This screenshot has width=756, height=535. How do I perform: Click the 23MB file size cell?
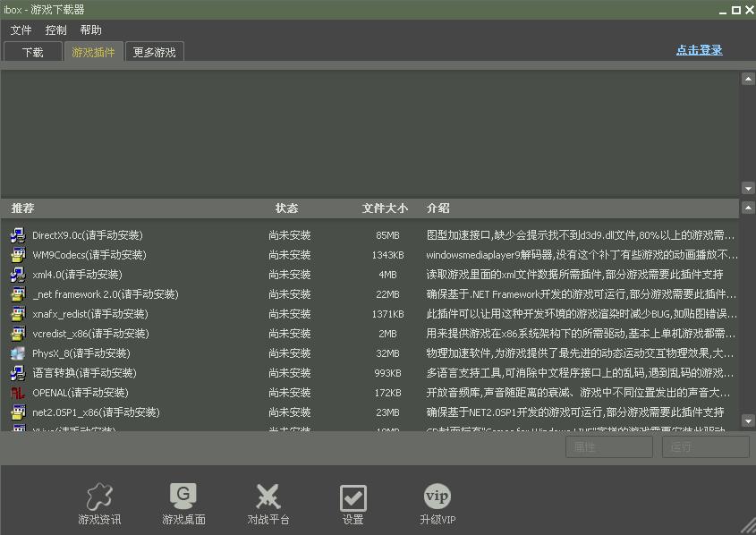[x=387, y=413]
